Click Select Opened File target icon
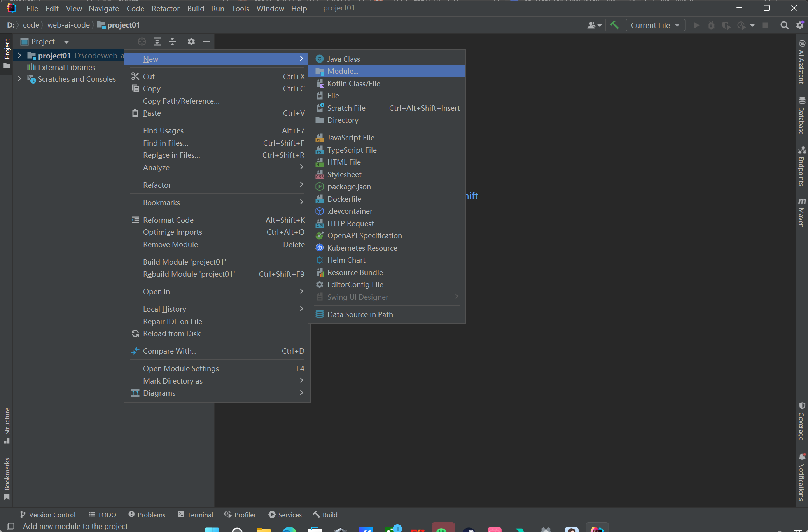This screenshot has width=808, height=532. 142,42
